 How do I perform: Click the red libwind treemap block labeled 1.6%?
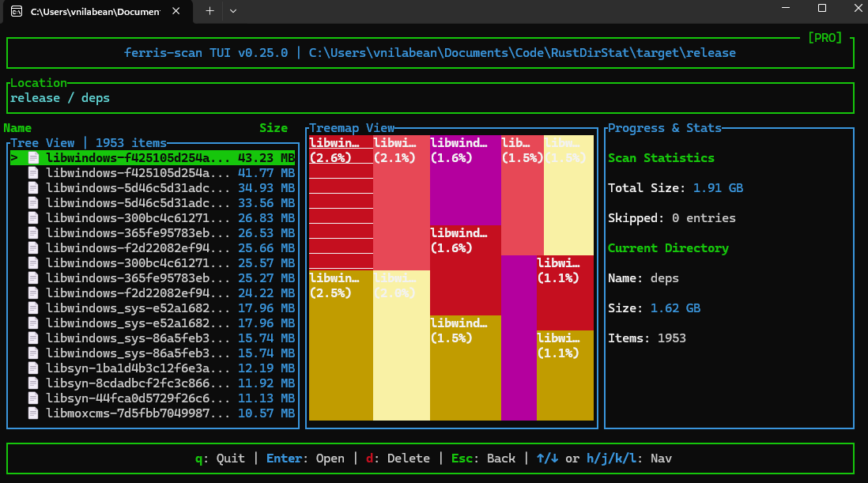coord(466,270)
